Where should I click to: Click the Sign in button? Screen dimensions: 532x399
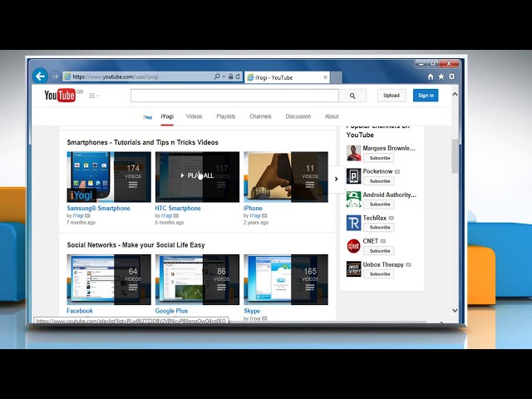coord(426,96)
